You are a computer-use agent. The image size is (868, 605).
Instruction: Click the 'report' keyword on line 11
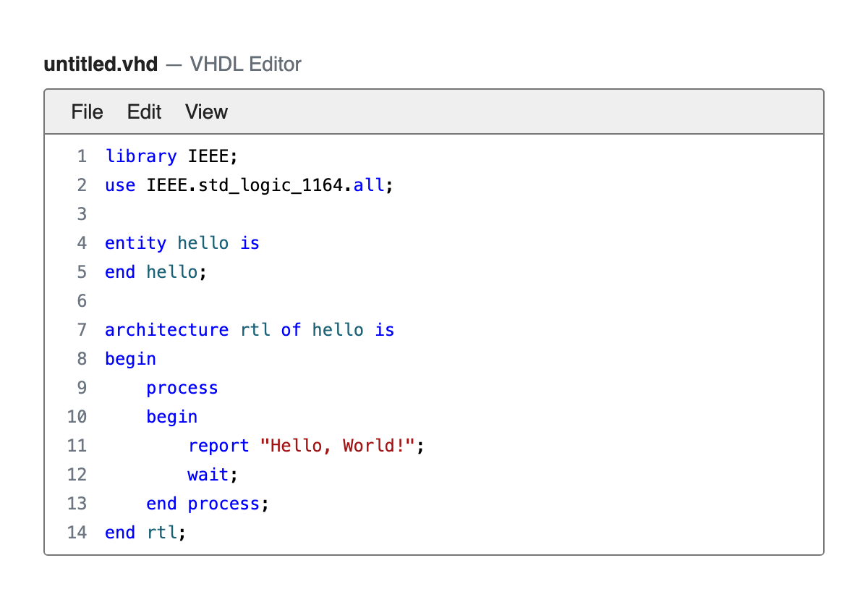(218, 446)
